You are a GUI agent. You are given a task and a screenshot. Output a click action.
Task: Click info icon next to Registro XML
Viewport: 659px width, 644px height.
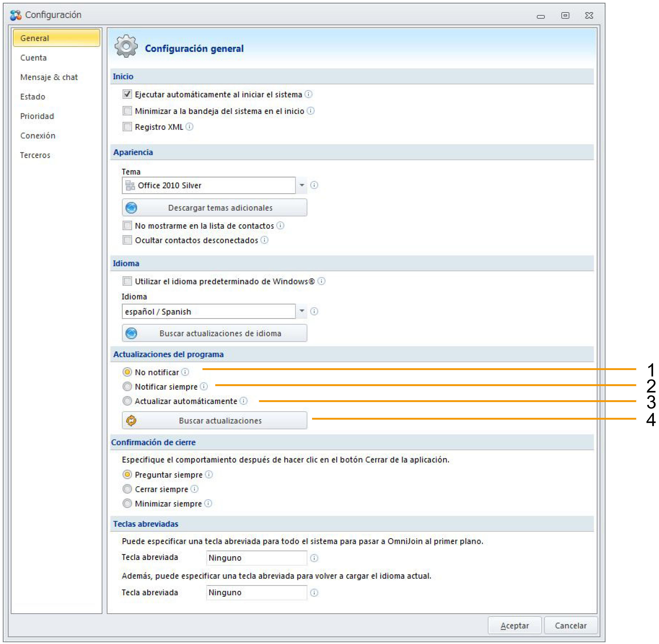pyautogui.click(x=189, y=127)
